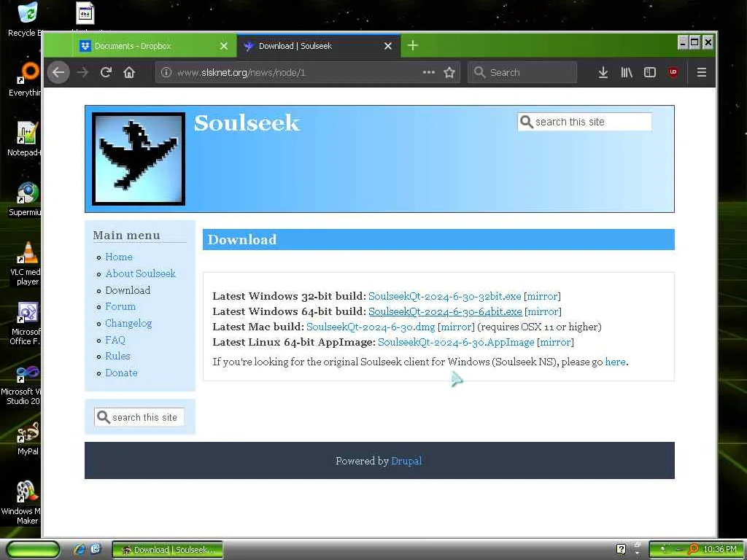This screenshot has width=747, height=560.
Task: Open the Downloads arrow in toolbar
Action: point(603,72)
